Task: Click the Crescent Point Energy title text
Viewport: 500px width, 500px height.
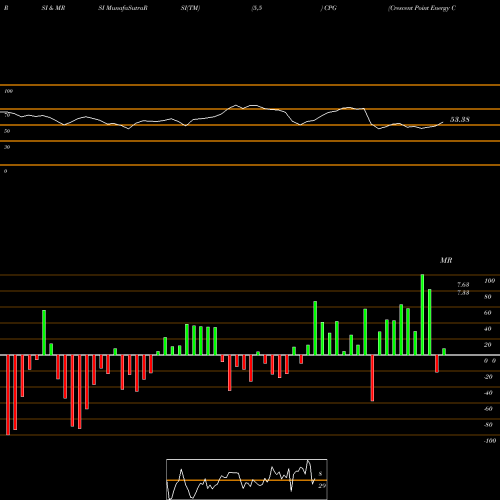Action: pos(422,8)
